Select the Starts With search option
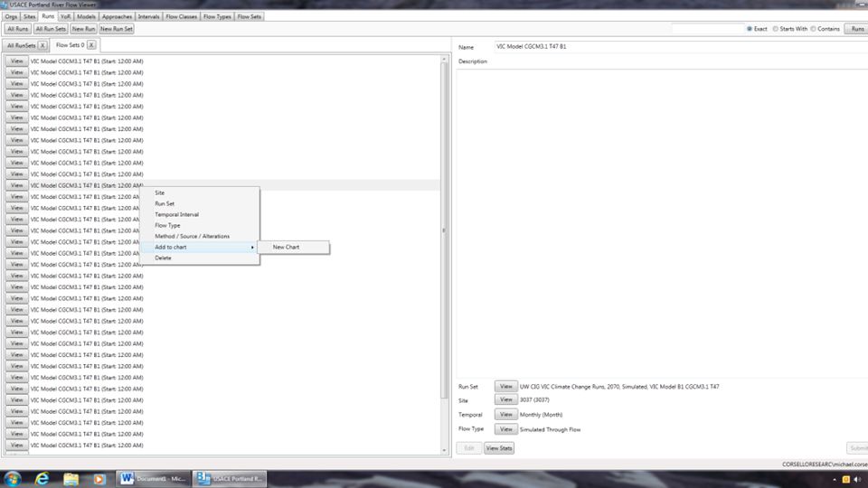 pyautogui.click(x=776, y=29)
